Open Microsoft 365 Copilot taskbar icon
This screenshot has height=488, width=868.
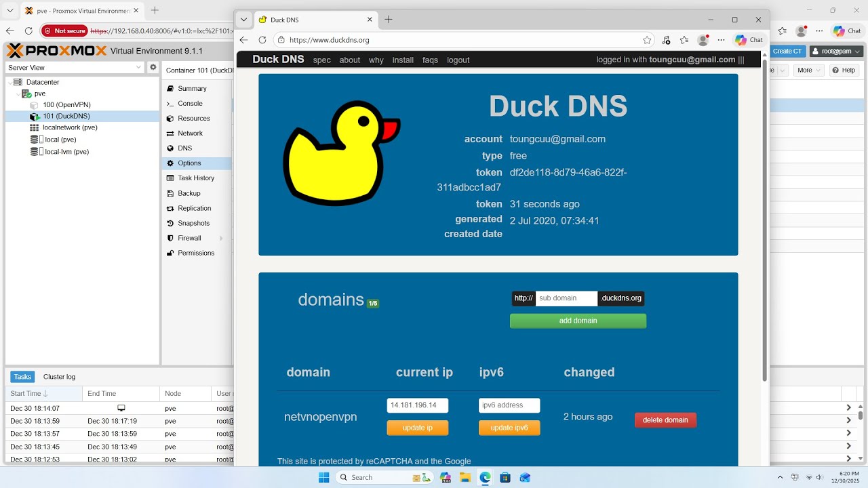(x=446, y=477)
